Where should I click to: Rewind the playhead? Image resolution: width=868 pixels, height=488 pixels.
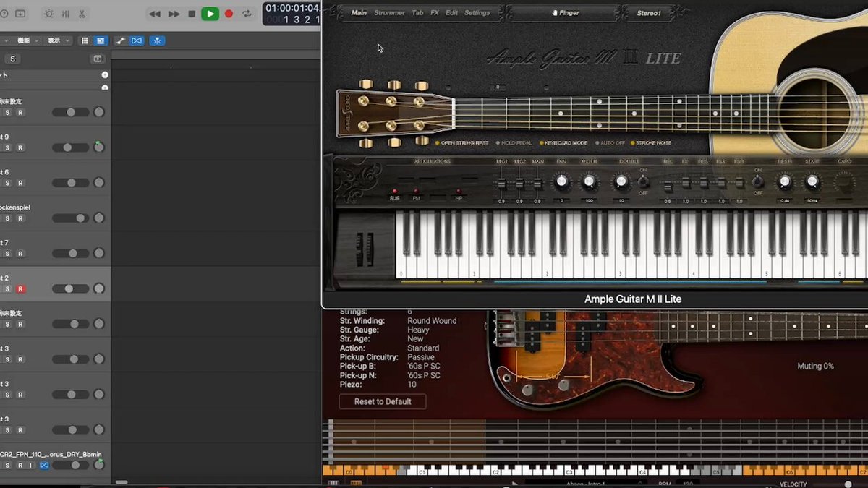(x=155, y=14)
